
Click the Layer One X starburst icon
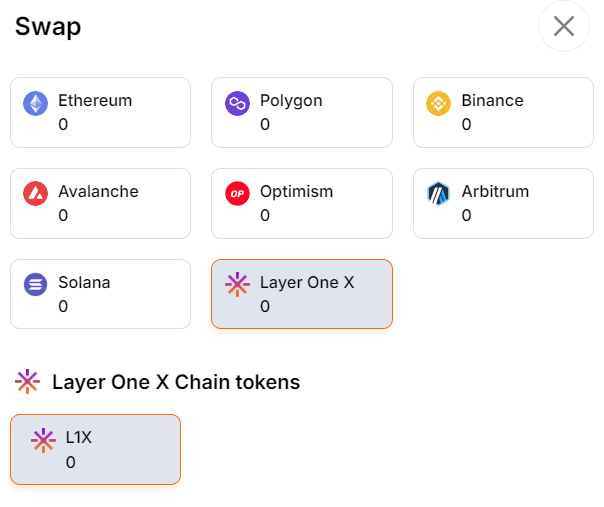point(237,285)
